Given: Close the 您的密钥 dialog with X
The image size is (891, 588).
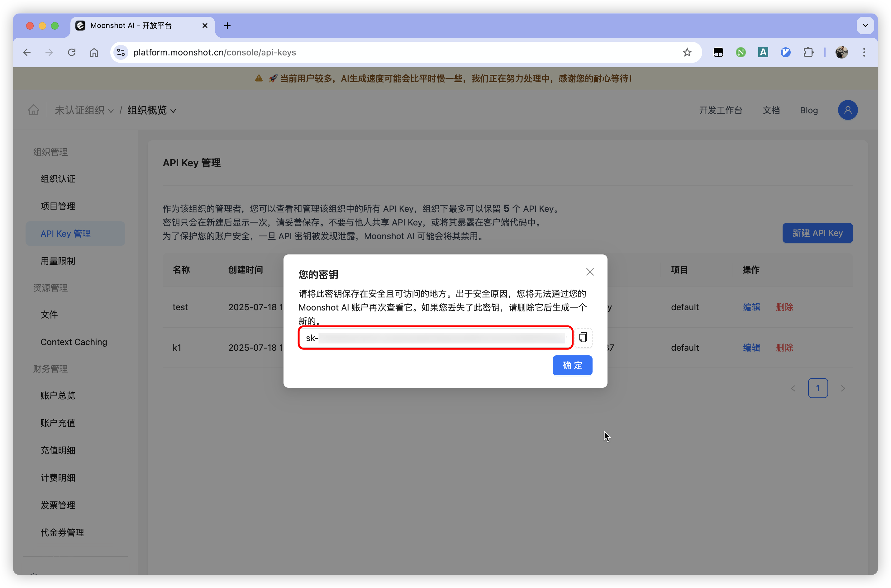Looking at the screenshot, I should (589, 272).
